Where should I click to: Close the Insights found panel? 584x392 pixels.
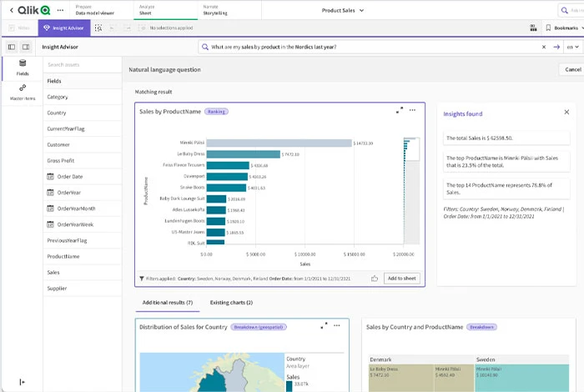(568, 113)
